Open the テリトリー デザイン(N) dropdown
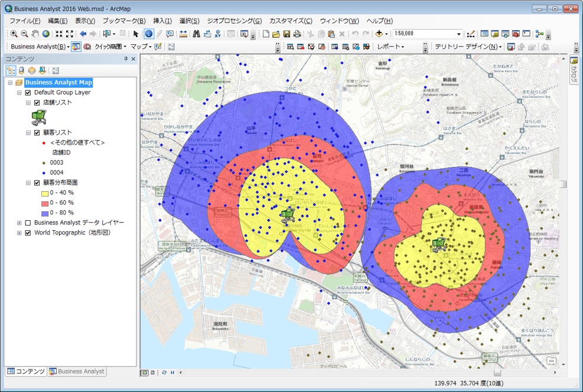Image resolution: width=583 pixels, height=392 pixels. (x=468, y=47)
